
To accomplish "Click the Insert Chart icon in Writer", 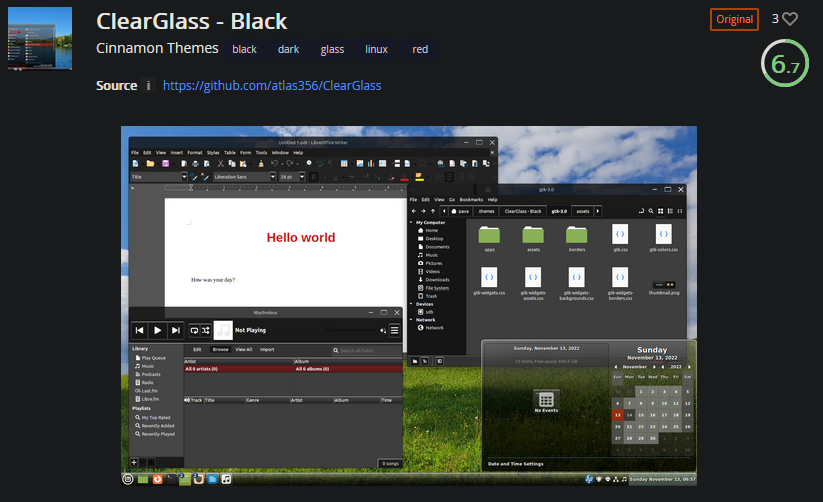I will 371,164.
